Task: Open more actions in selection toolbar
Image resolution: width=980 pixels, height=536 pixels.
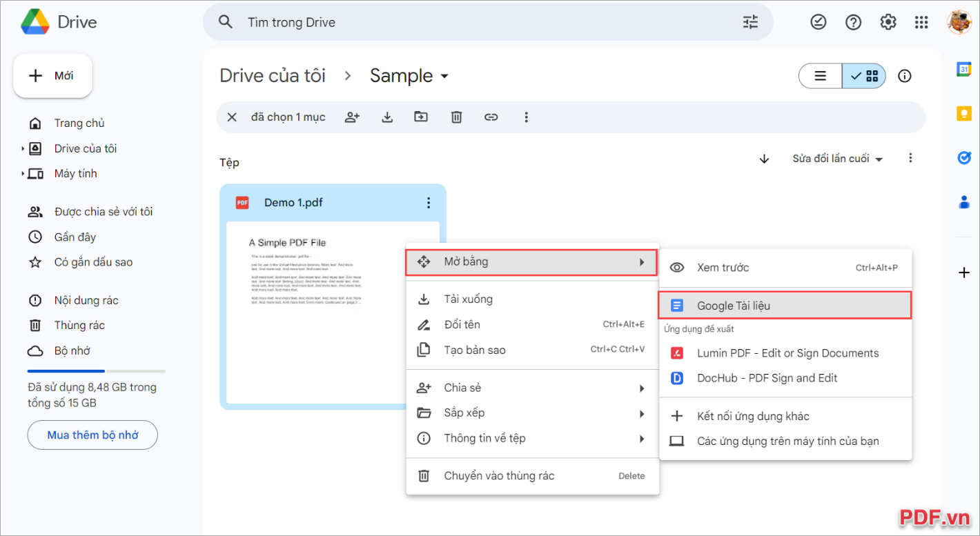Action: coord(526,117)
